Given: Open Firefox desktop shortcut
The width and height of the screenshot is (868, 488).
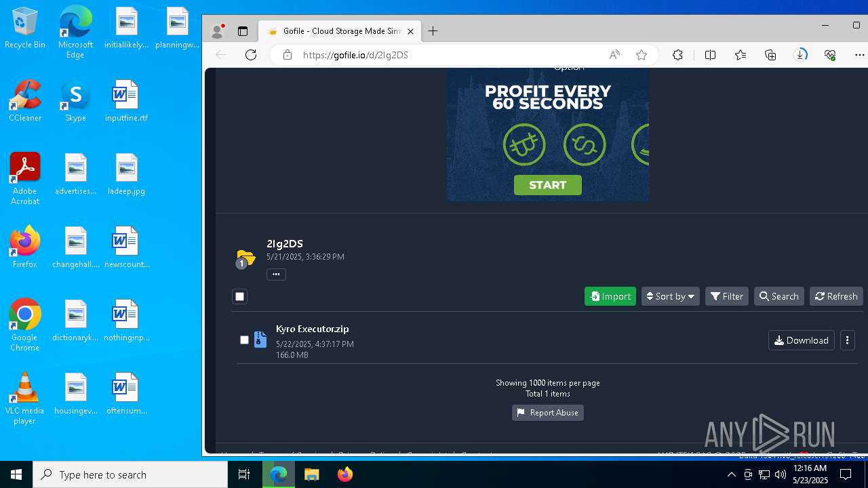Looking at the screenshot, I should pos(25,247).
